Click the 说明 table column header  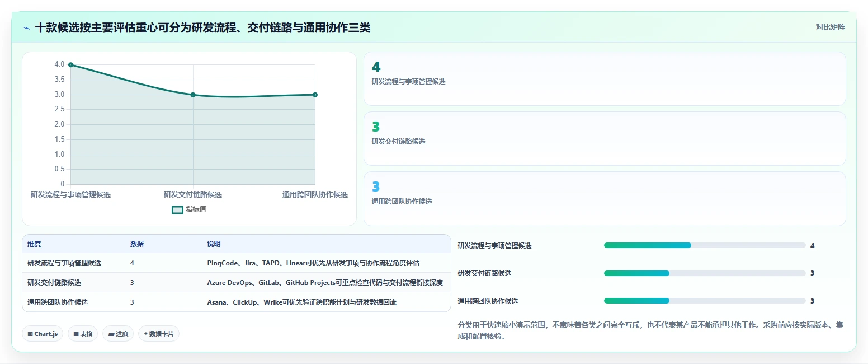214,244
